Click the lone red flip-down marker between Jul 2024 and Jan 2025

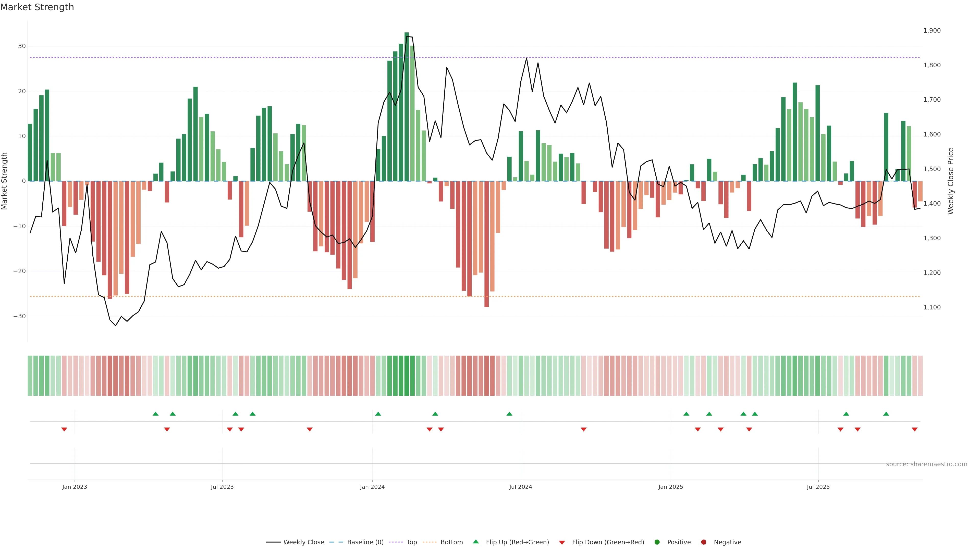point(584,429)
